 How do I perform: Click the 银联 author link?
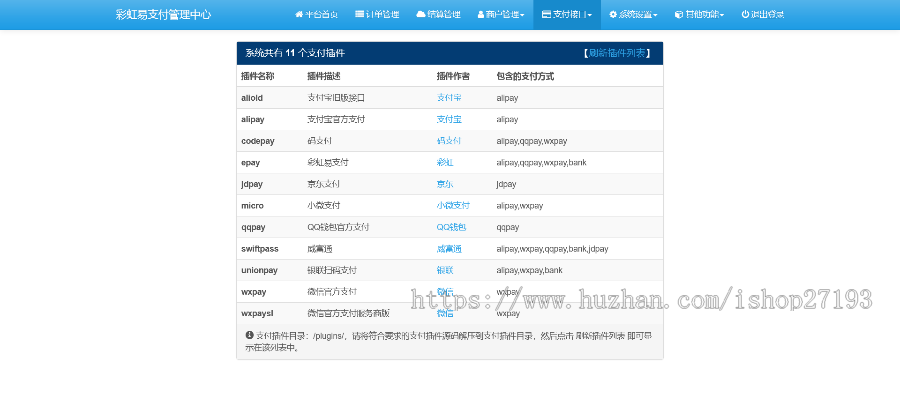[445, 270]
